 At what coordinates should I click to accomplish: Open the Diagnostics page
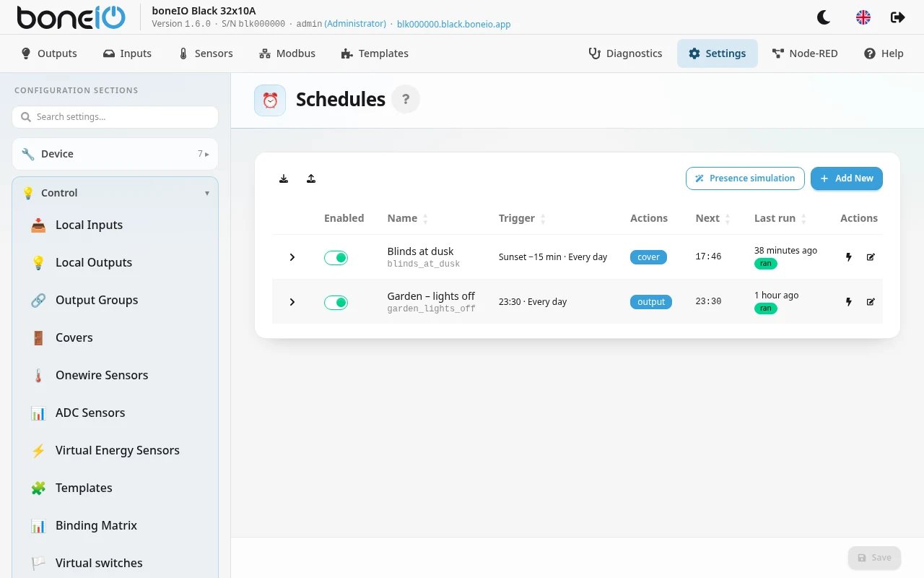625,53
